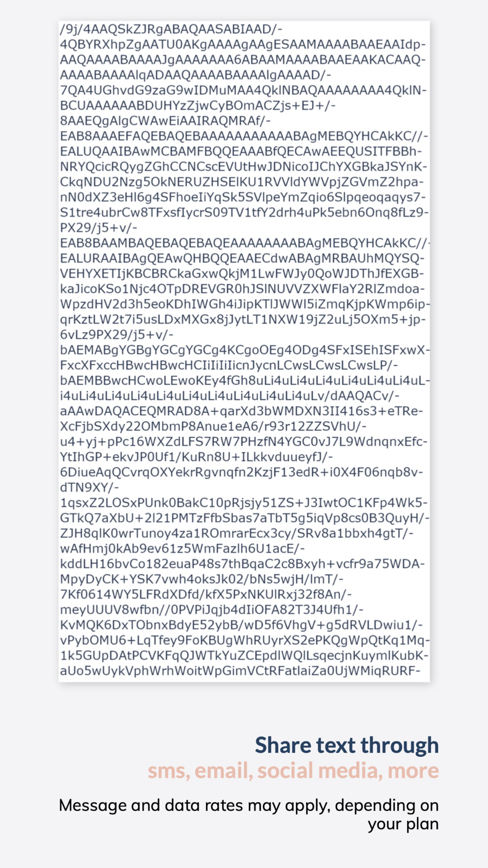
Task: Click the line starting with "1qsxZ2LOSxPUnk0BakC10"
Action: point(244,502)
